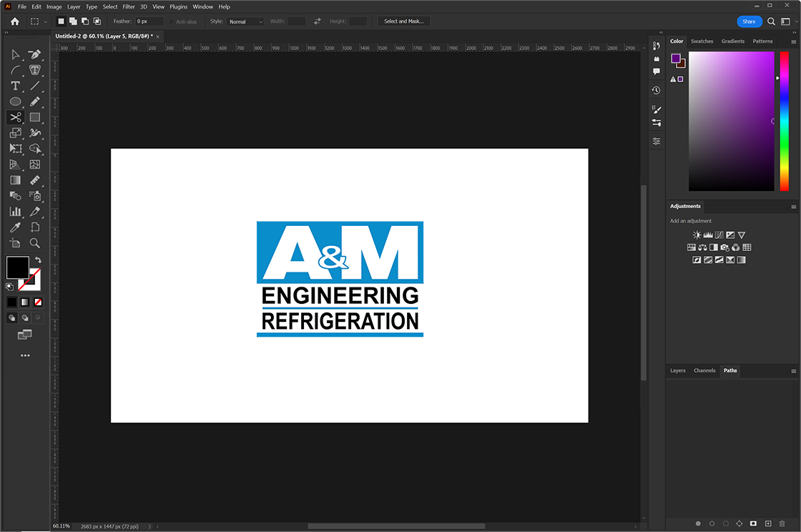The width and height of the screenshot is (801, 532).
Task: Open the Style dropdown showing Normal
Action: pyautogui.click(x=245, y=21)
